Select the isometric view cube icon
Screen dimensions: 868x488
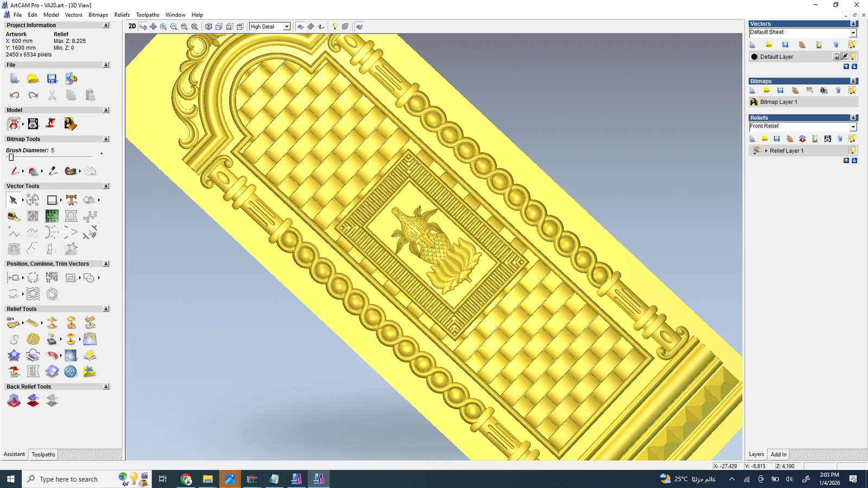point(208,26)
